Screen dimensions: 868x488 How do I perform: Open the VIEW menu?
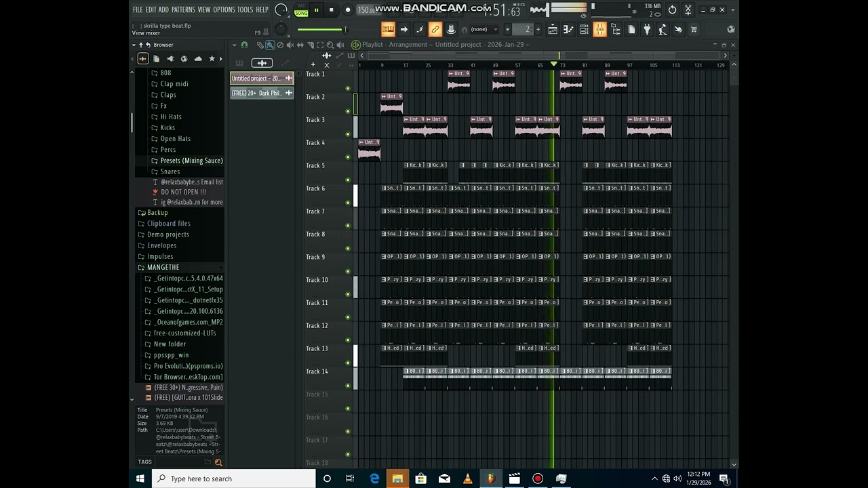[204, 9]
